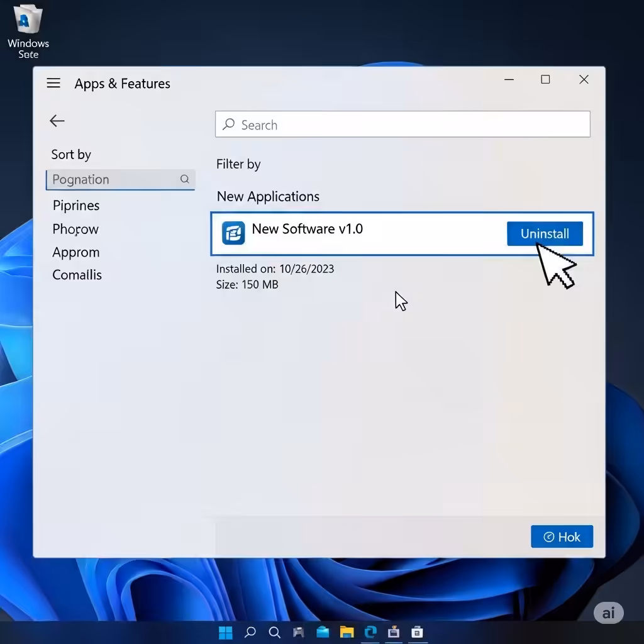Uninstall New Software v1.0

[545, 234]
